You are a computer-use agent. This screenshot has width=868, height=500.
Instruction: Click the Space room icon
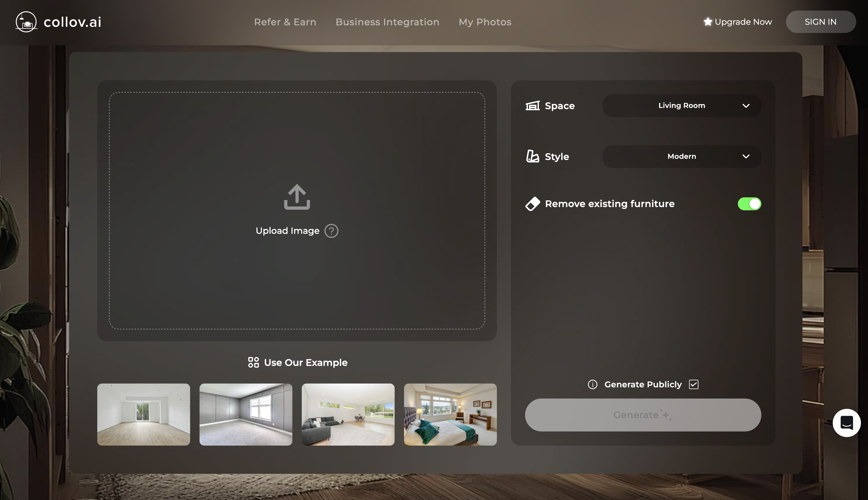tap(532, 105)
